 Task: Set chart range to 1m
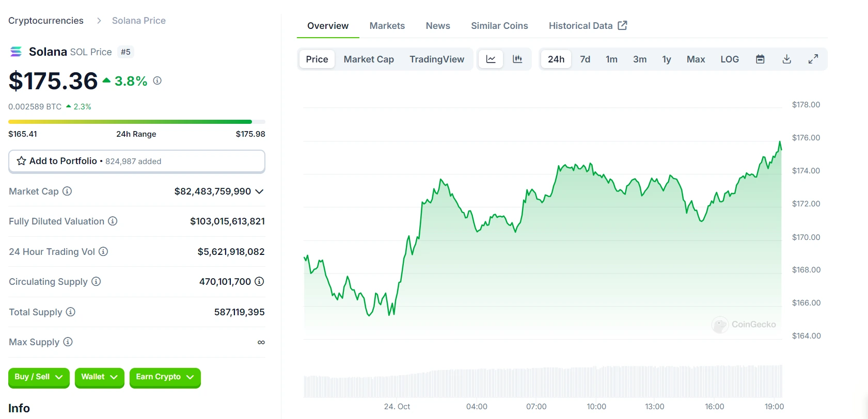(x=612, y=59)
